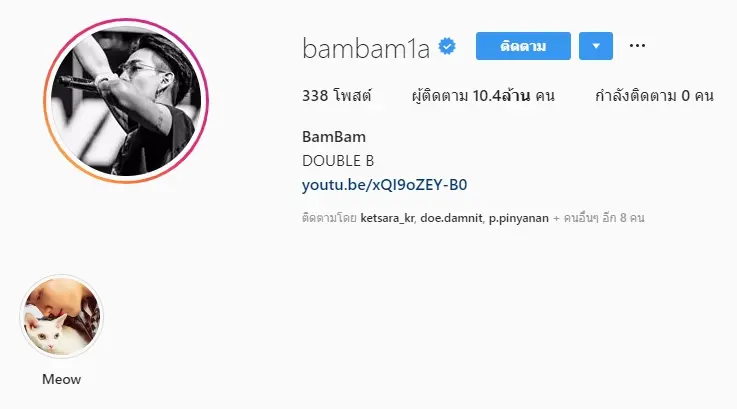Click the DOUBLE B bio text
The width and height of the screenshot is (737, 409).
(x=338, y=161)
